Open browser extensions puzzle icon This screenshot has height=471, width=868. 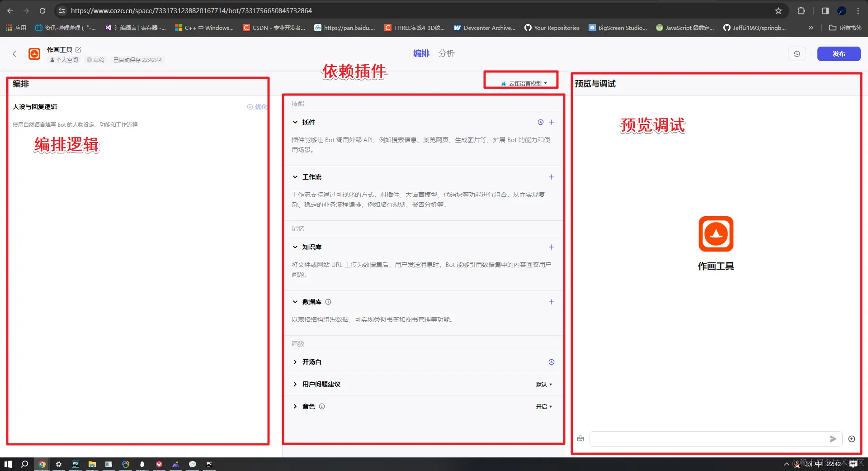pyautogui.click(x=801, y=11)
